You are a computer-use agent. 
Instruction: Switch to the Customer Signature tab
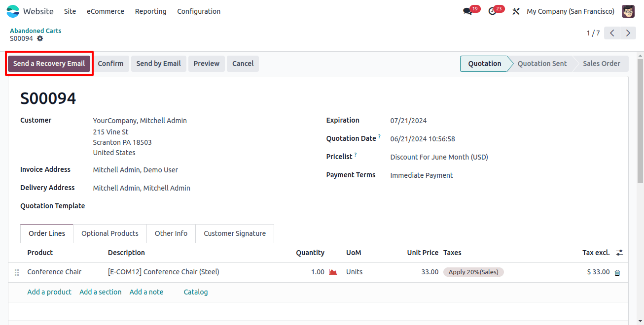pyautogui.click(x=235, y=233)
